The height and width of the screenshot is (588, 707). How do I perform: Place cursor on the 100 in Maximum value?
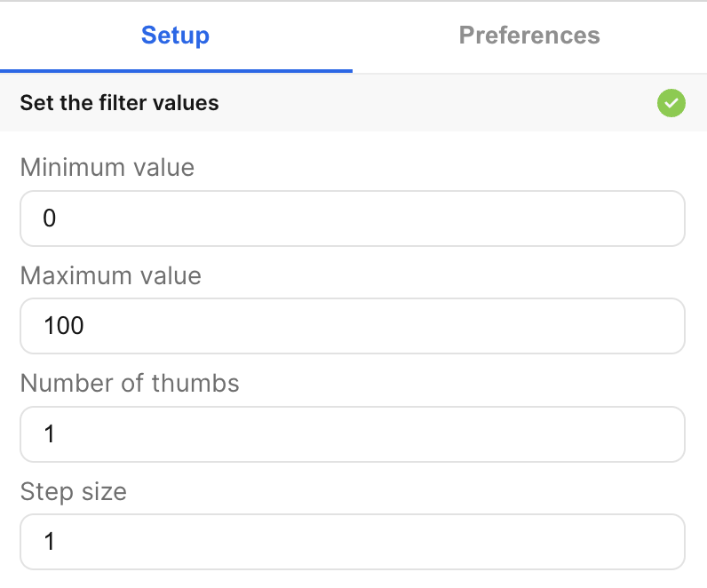click(64, 326)
